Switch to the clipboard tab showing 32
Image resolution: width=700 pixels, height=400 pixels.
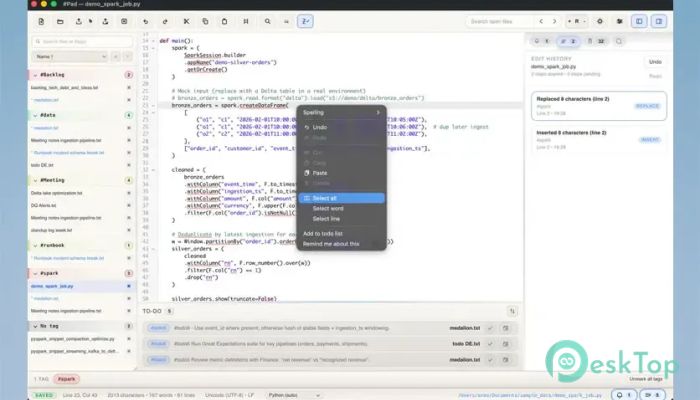(596, 42)
